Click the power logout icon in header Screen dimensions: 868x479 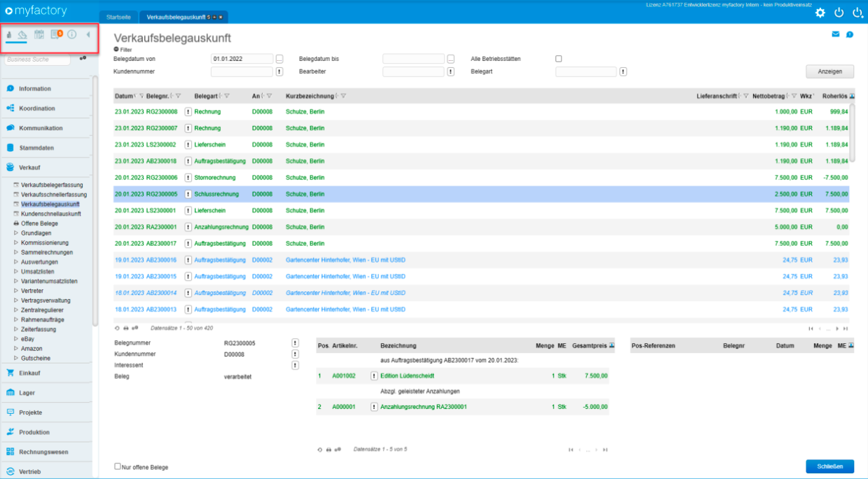[839, 13]
